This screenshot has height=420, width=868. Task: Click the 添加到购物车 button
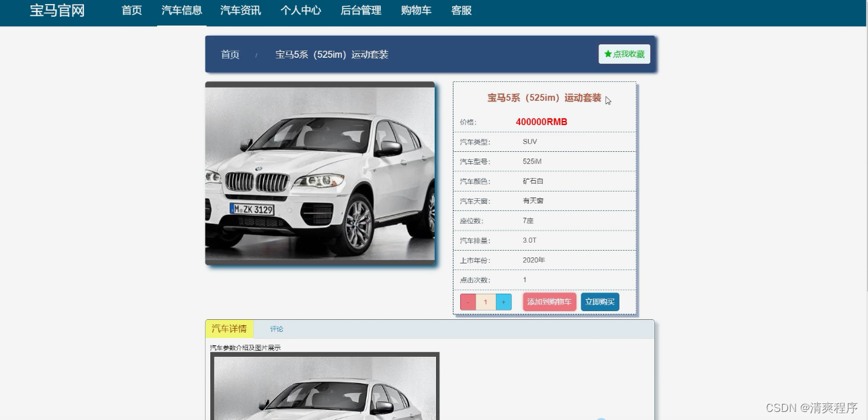(x=549, y=302)
